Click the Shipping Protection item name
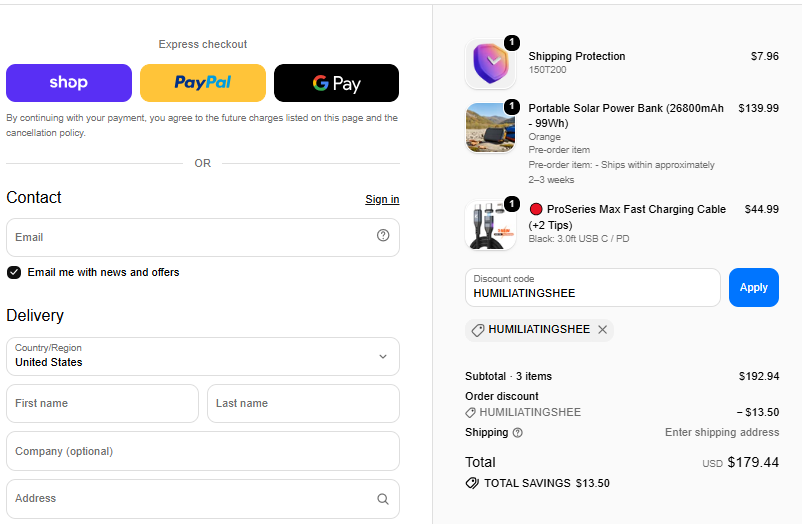The image size is (802, 524). [577, 56]
